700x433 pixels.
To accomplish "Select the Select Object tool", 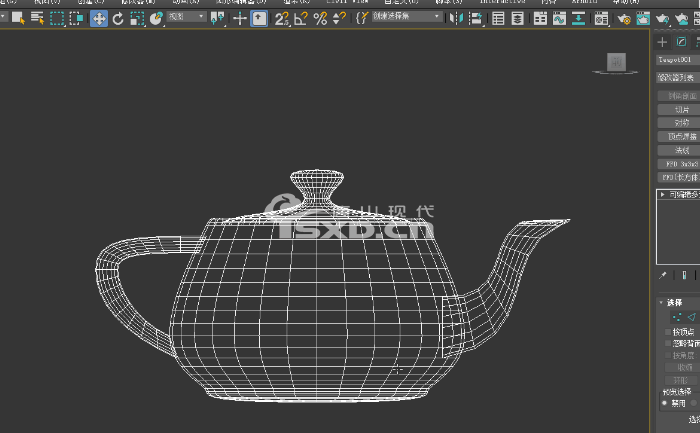I will [18, 18].
